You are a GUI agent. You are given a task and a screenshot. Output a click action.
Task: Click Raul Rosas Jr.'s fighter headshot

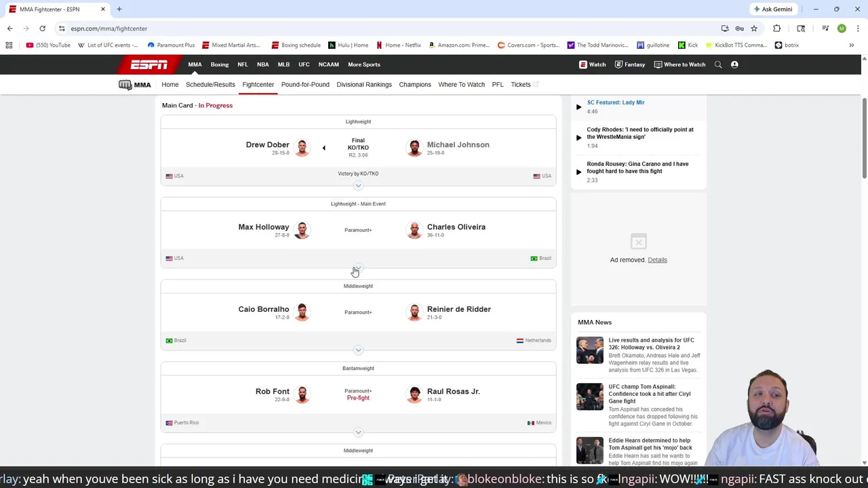tap(414, 394)
